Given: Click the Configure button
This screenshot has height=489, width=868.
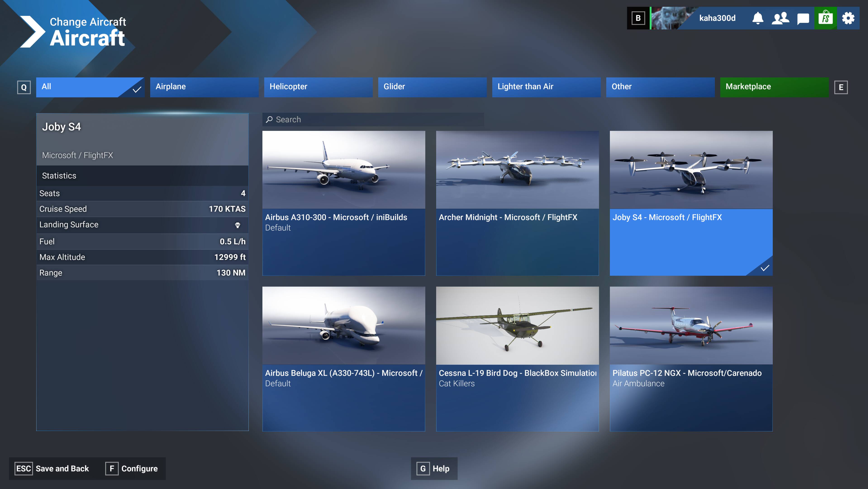Looking at the screenshot, I should [x=132, y=468].
